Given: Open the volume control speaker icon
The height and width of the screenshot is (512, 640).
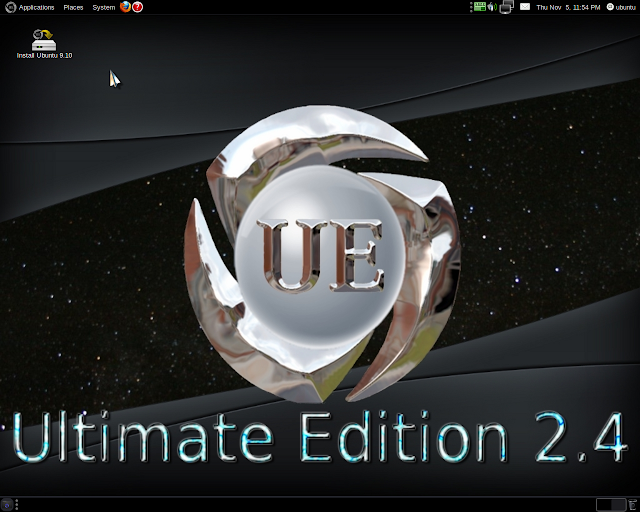Looking at the screenshot, I should pos(492,7).
